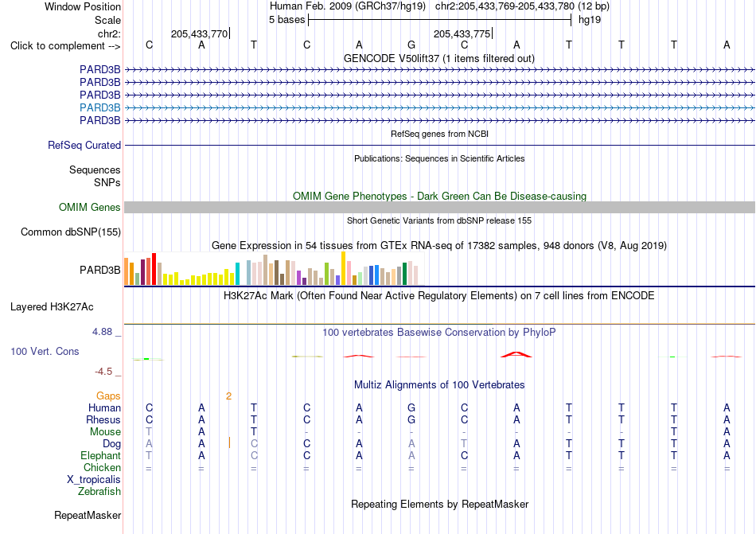
Task: Click the Sequences subtrack label
Action: 95,170
